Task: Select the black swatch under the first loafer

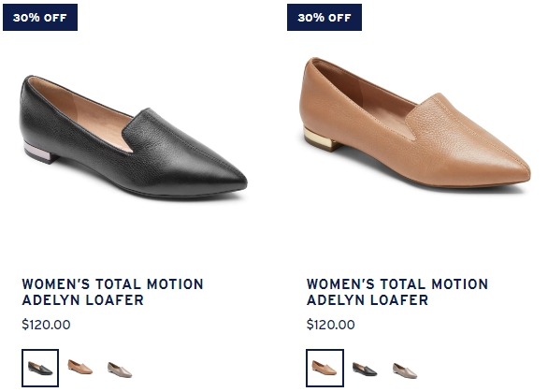Action: [x=40, y=368]
